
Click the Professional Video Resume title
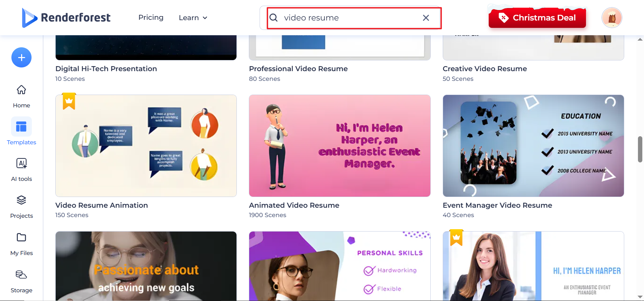tap(298, 69)
